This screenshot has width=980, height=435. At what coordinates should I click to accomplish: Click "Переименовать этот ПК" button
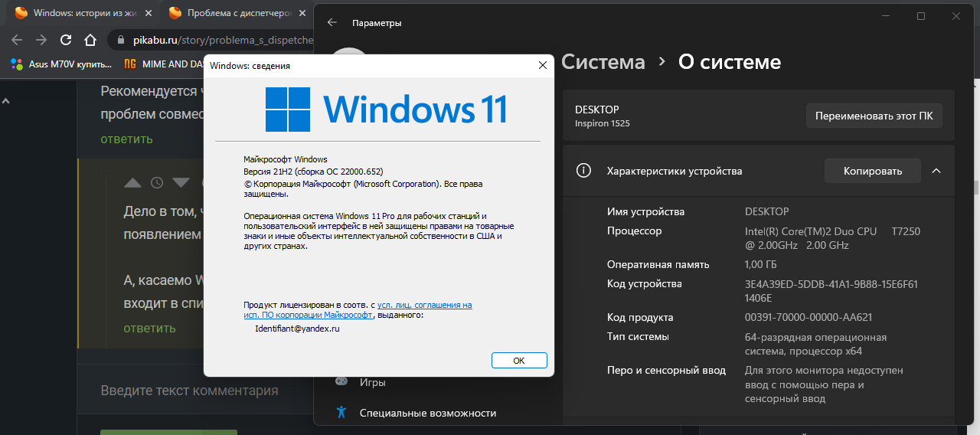(874, 116)
